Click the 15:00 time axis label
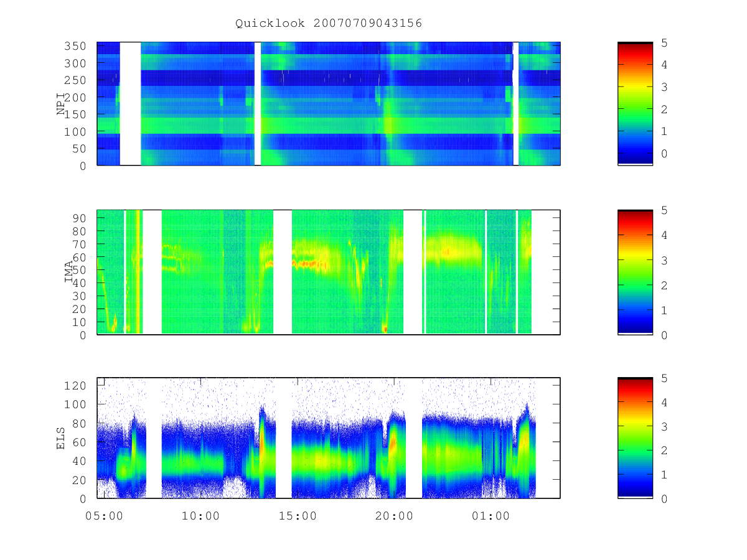 coord(298,516)
